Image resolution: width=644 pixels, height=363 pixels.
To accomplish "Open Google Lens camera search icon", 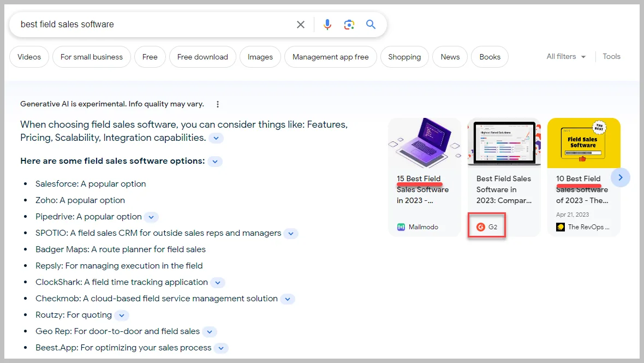I will (x=349, y=25).
